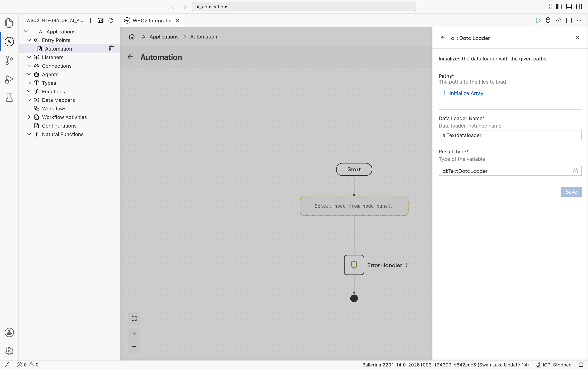The image size is (588, 369).
Task: Open the Explorer files icon in activity bar
Action: (x=9, y=23)
